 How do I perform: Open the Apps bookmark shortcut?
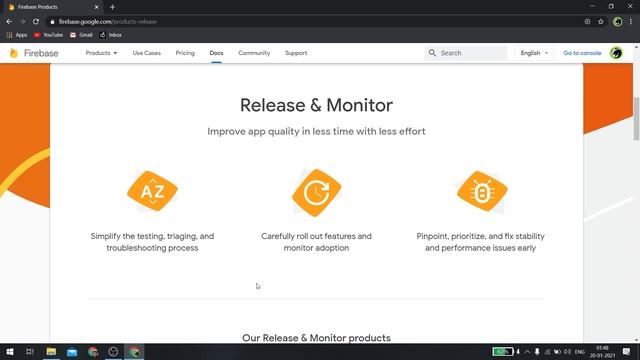(x=17, y=35)
